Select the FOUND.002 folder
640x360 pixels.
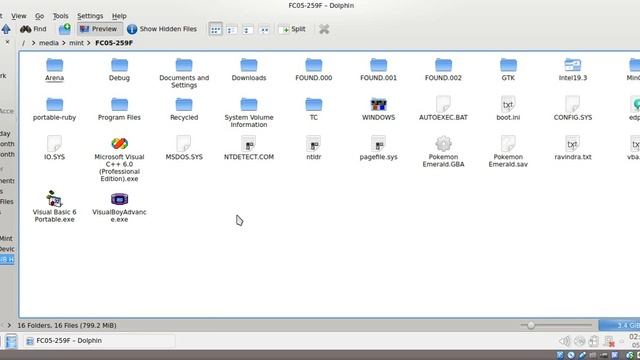443,69
